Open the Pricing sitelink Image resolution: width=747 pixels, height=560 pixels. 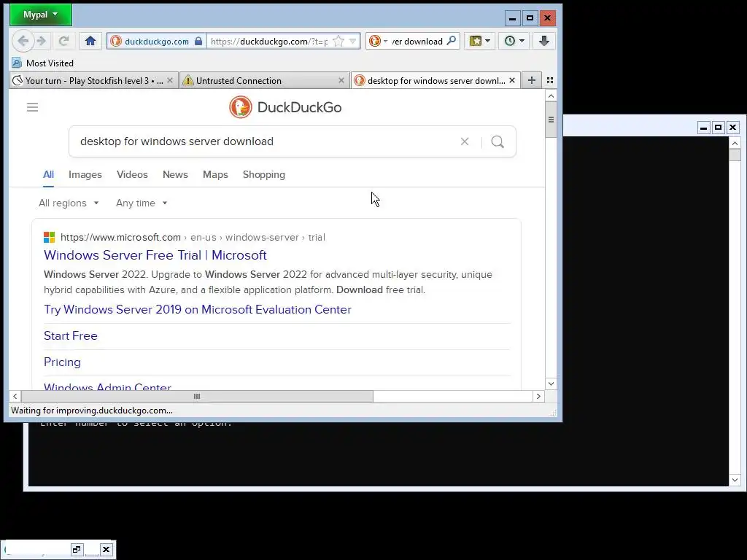63,362
